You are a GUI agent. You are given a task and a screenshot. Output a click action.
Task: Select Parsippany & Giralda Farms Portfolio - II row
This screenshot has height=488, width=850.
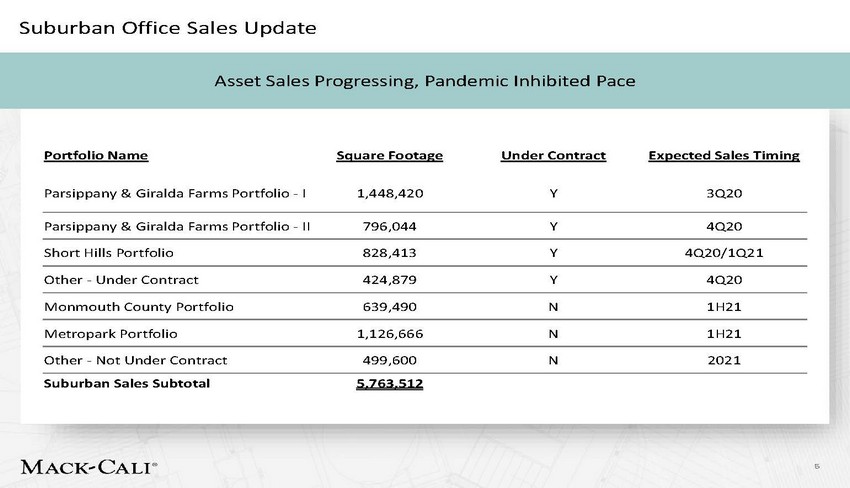tap(177, 226)
